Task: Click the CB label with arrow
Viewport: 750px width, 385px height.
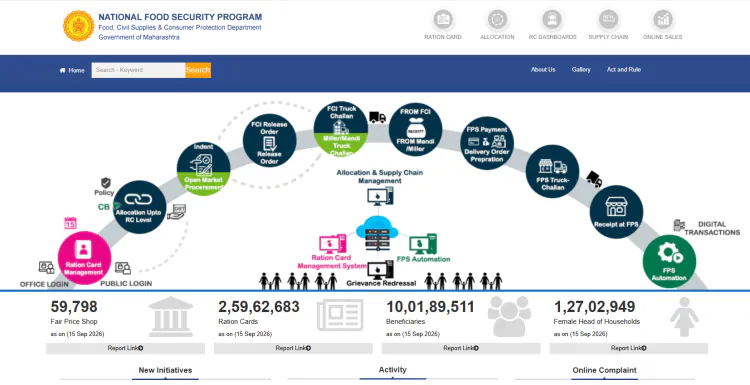Action: pyautogui.click(x=109, y=207)
